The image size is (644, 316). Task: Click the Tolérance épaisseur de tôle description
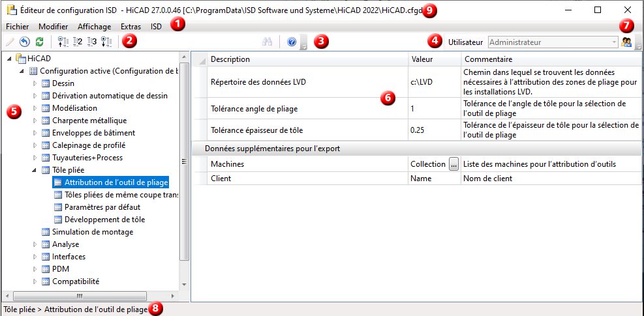[x=307, y=130]
